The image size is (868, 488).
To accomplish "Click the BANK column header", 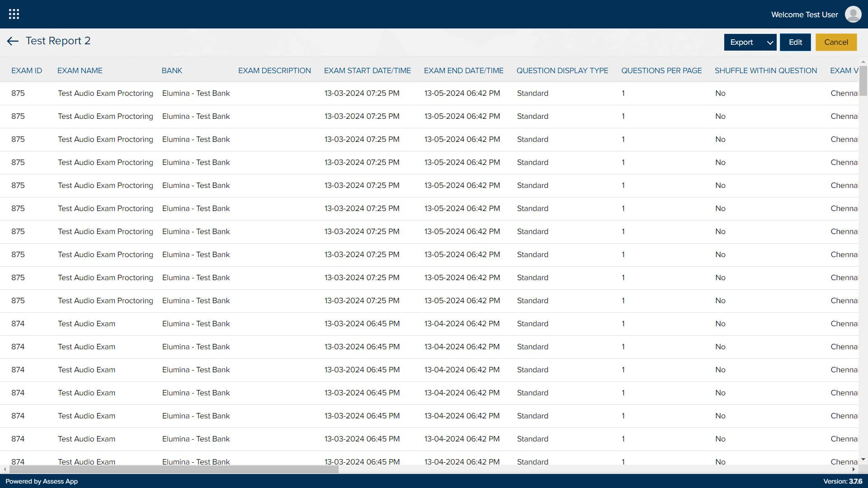I will pyautogui.click(x=172, y=70).
